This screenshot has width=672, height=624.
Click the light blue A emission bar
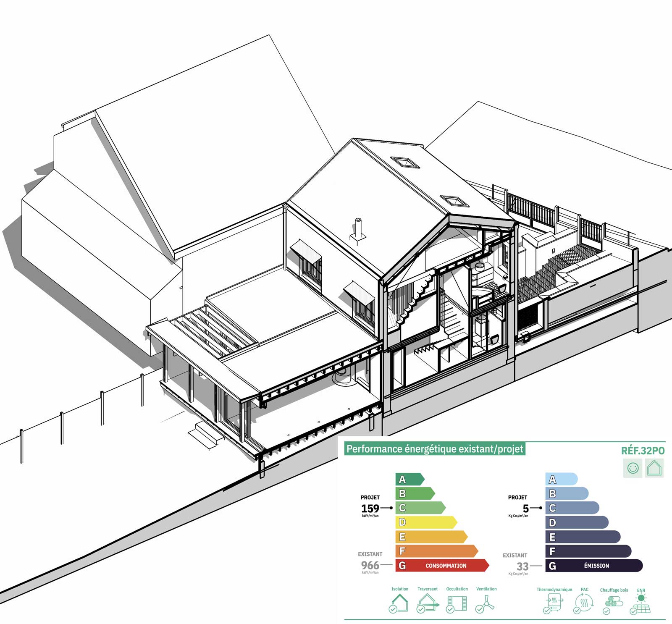click(x=561, y=479)
